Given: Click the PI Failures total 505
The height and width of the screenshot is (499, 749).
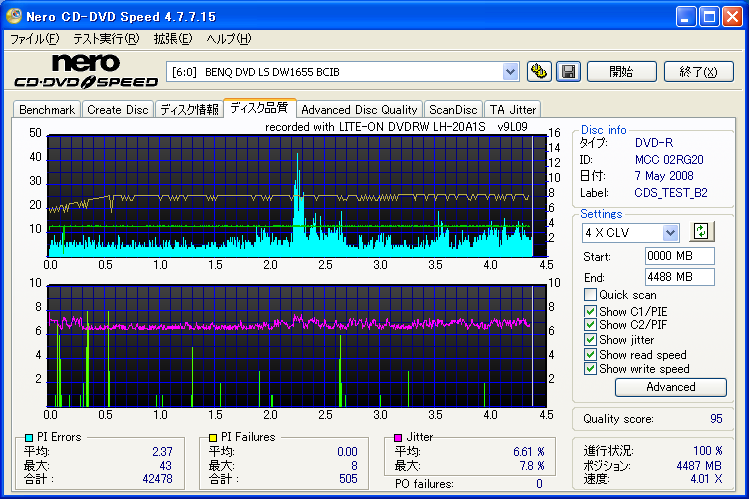Looking at the screenshot, I should [348, 478].
